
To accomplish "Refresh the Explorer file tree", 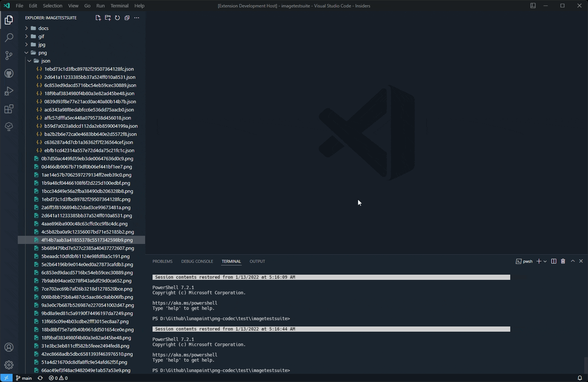I will pyautogui.click(x=117, y=18).
